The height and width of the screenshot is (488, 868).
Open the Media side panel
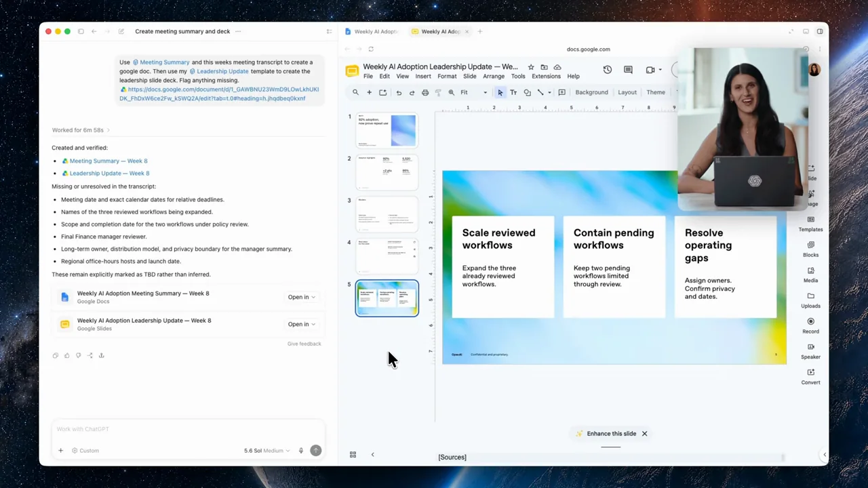(810, 274)
